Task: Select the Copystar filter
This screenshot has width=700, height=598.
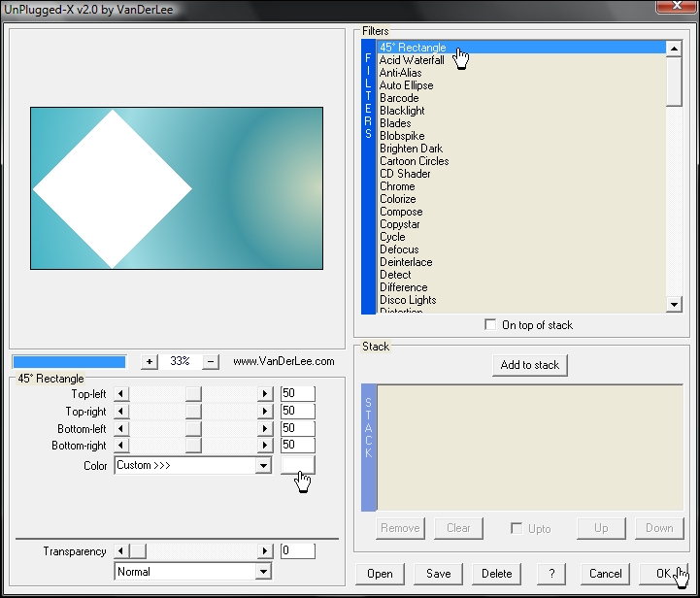Action: pyautogui.click(x=521, y=224)
